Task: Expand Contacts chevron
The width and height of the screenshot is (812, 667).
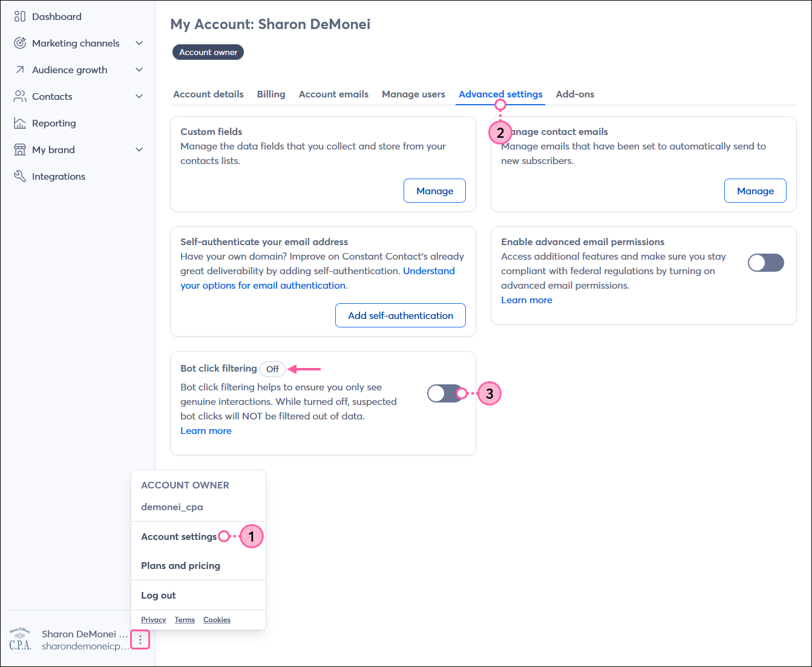Action: click(x=139, y=96)
